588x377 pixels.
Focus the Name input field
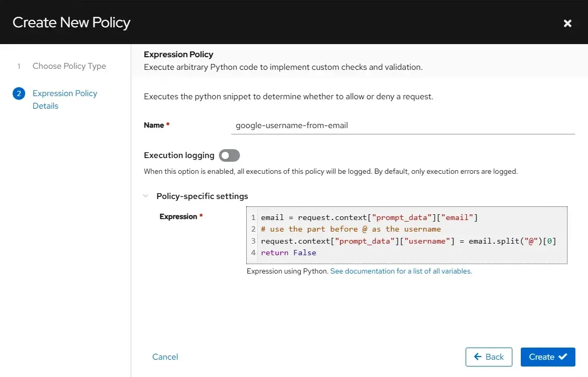tap(403, 125)
